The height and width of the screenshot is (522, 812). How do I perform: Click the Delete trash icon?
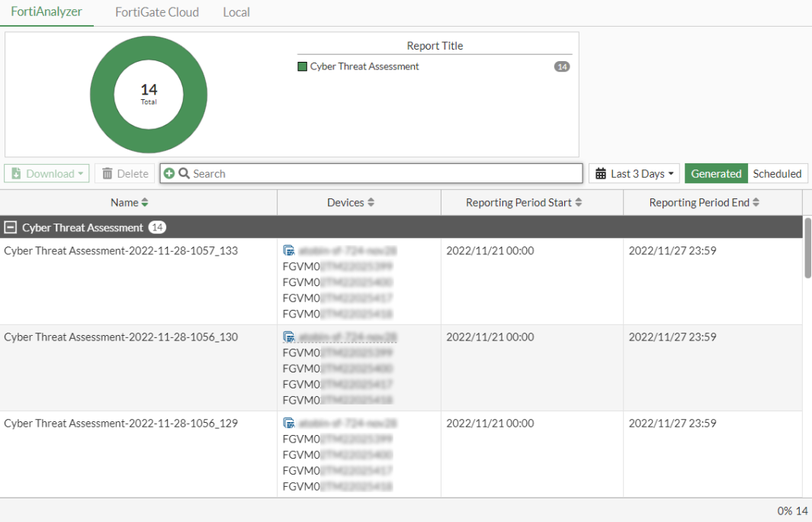tap(108, 173)
